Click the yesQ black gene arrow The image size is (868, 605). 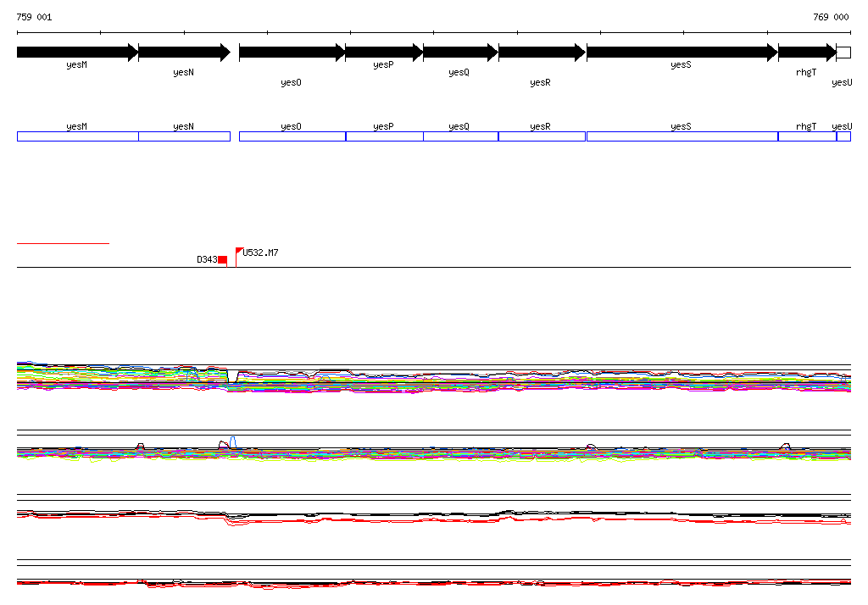[x=460, y=53]
